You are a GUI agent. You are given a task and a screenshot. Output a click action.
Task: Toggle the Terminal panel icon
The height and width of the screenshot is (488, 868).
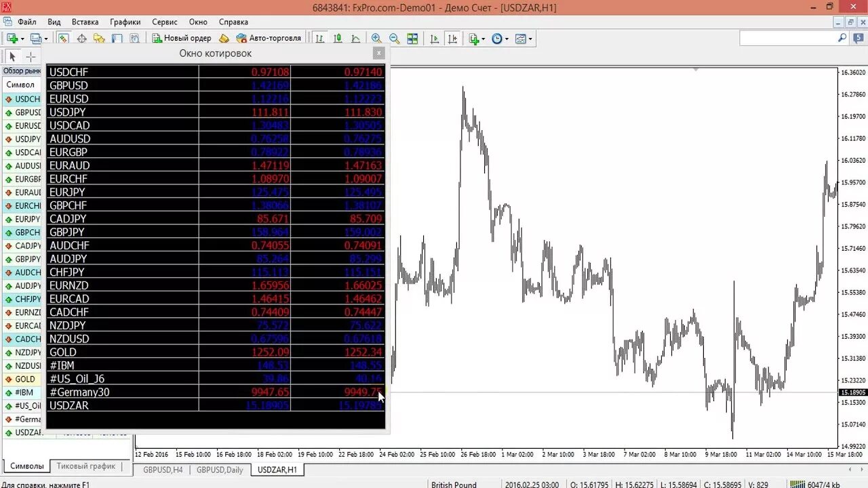point(117,39)
